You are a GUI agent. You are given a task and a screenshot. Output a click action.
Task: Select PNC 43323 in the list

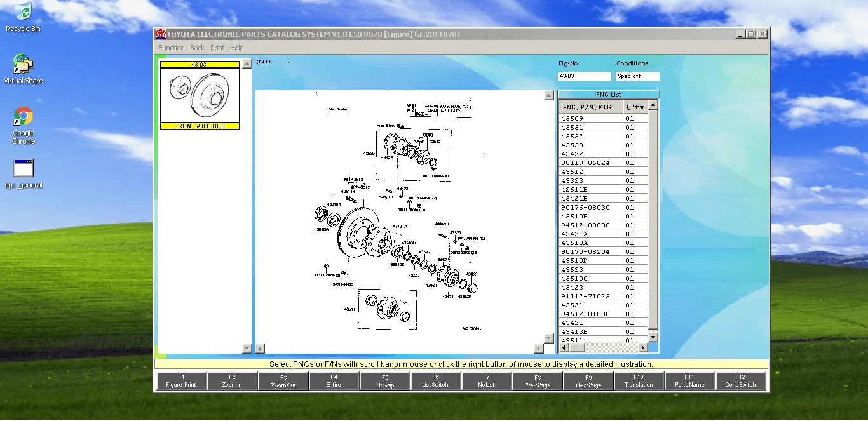click(x=591, y=180)
